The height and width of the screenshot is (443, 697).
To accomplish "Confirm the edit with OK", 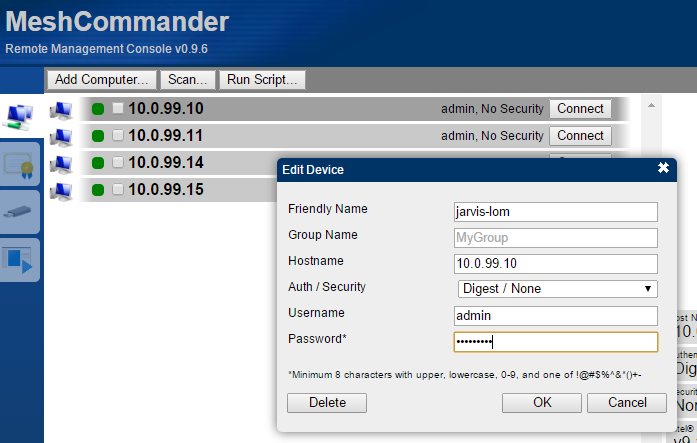I will click(x=542, y=403).
